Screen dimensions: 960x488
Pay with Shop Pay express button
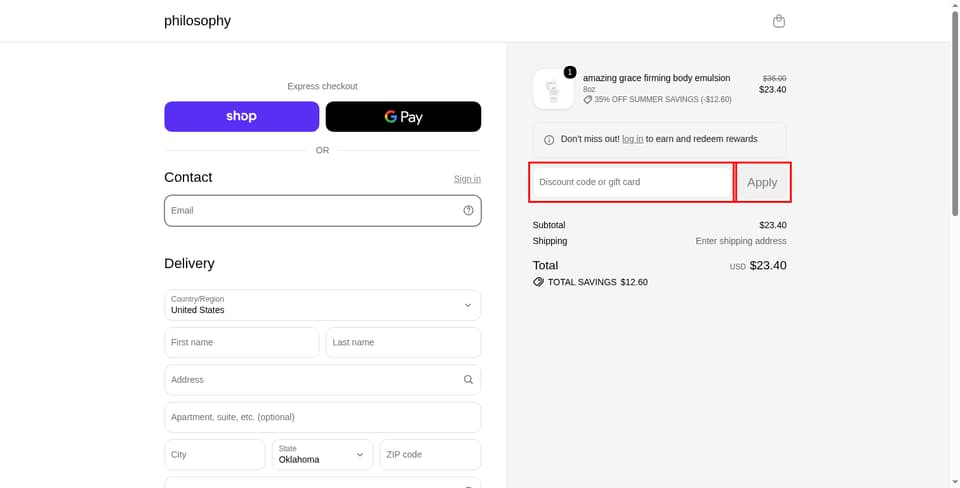[x=242, y=116]
